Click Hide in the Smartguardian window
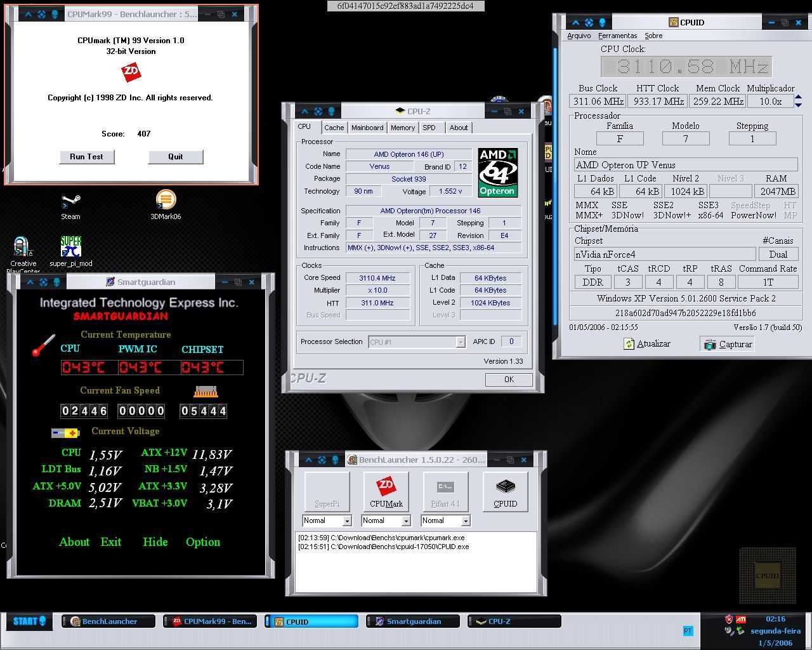The height and width of the screenshot is (650, 812). [x=155, y=541]
